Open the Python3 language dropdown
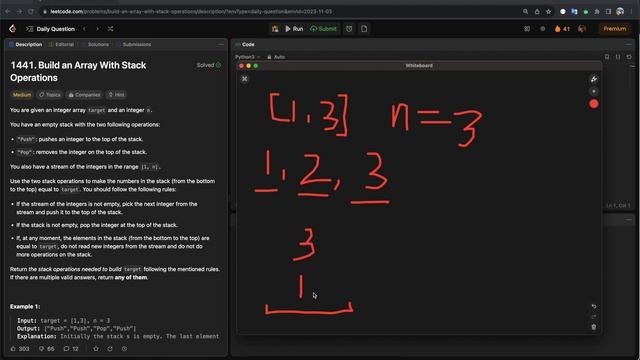The height and width of the screenshot is (360, 640). (247, 57)
